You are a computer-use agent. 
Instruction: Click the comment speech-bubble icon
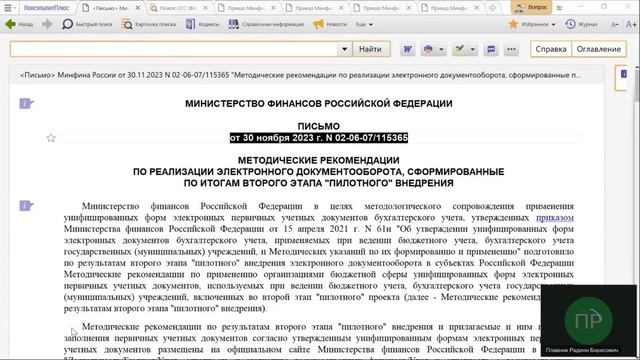(x=491, y=49)
